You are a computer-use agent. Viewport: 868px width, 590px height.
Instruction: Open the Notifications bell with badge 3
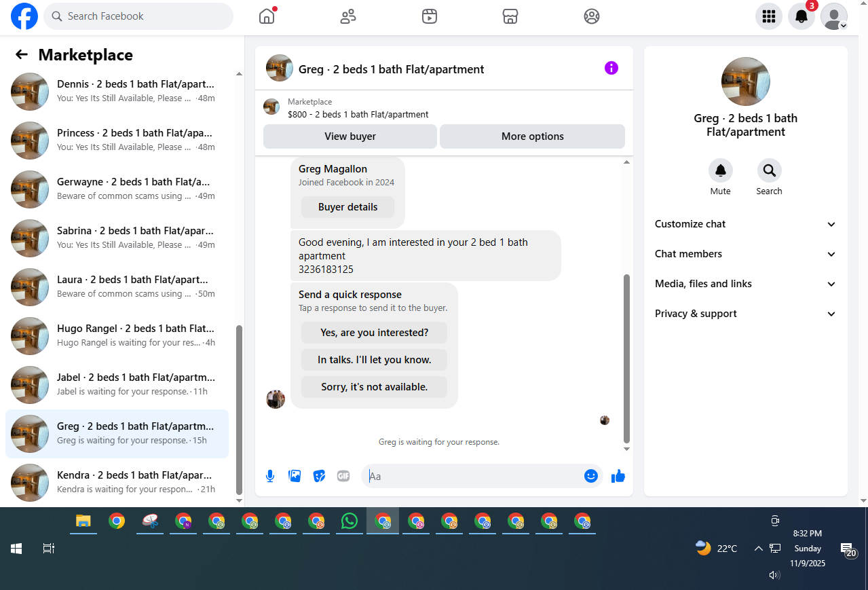(x=801, y=16)
